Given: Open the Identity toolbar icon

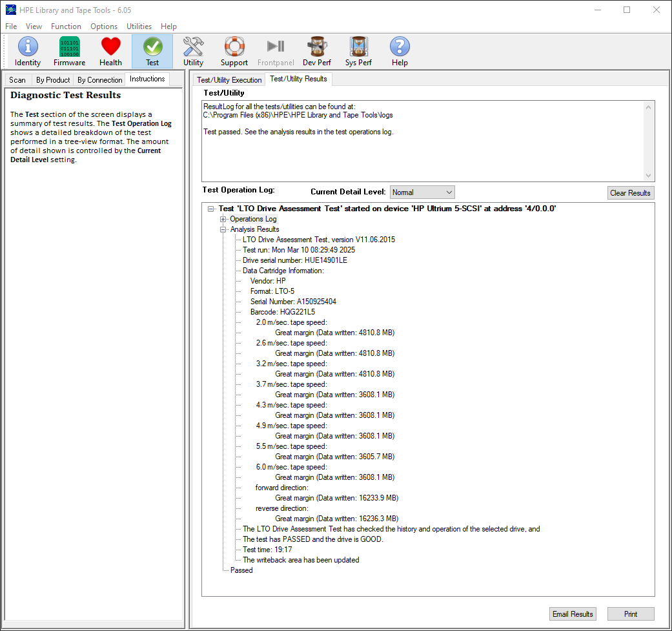Looking at the screenshot, I should tap(27, 52).
